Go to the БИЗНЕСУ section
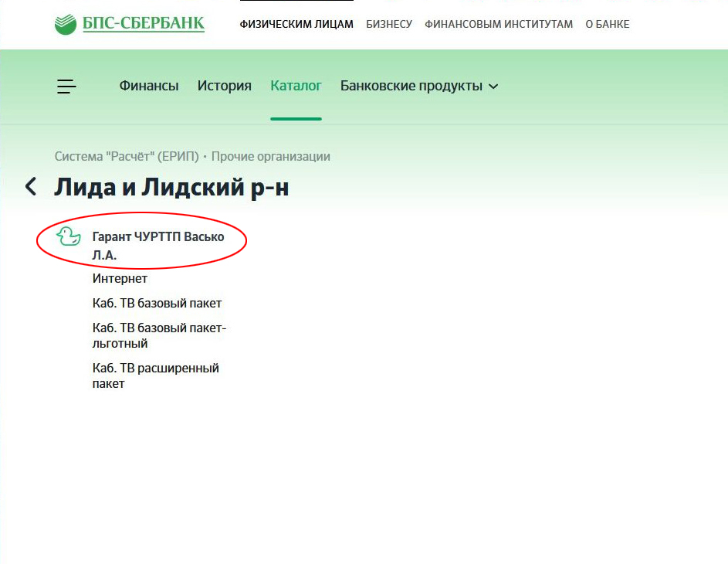728x564 pixels. coord(389,24)
